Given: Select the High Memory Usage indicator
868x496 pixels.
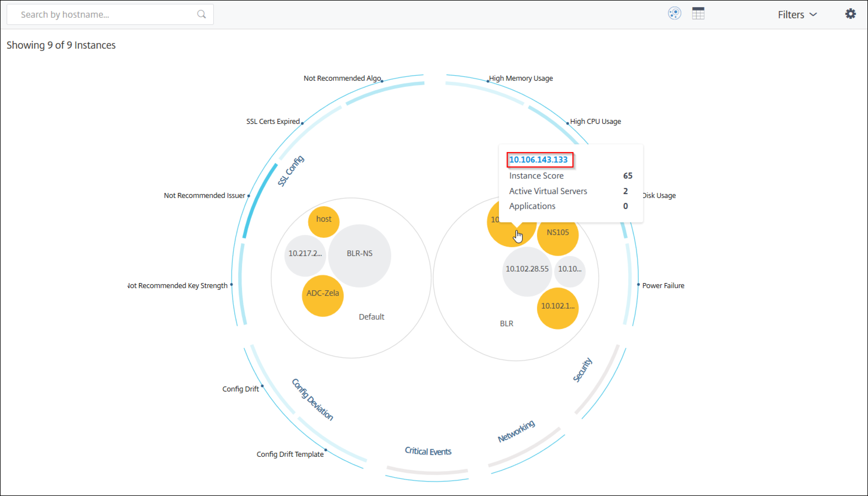Looking at the screenshot, I should (x=521, y=78).
